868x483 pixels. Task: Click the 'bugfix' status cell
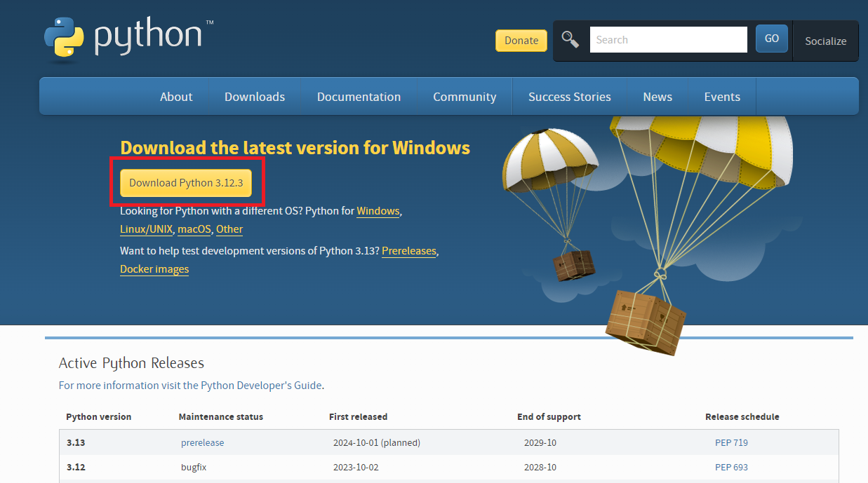click(194, 467)
